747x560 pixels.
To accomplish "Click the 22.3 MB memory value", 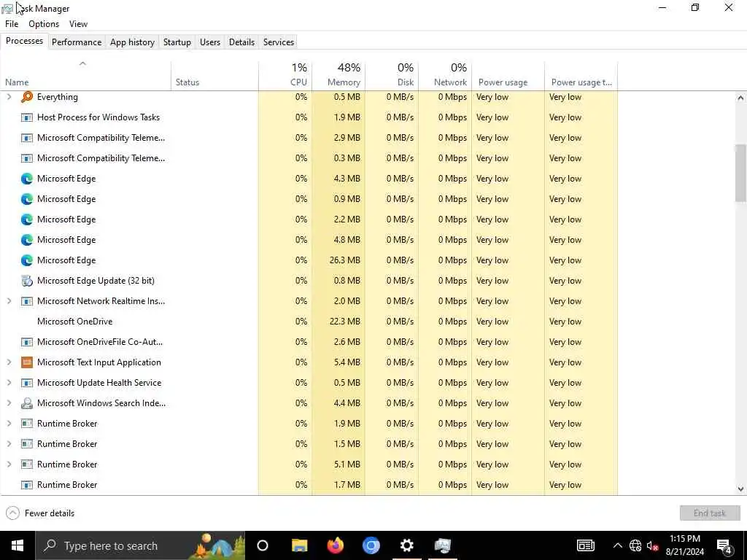I will point(345,322).
